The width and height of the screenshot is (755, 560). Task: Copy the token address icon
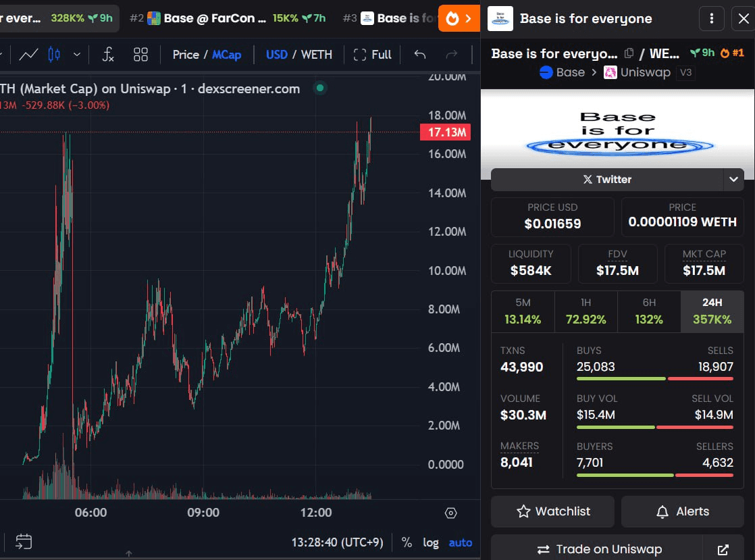629,53
